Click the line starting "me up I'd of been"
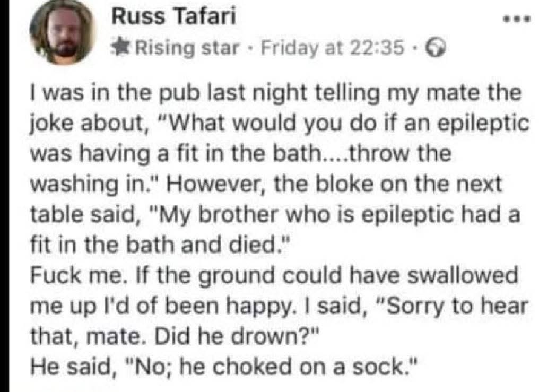The width and height of the screenshot is (539, 392). pos(279,307)
